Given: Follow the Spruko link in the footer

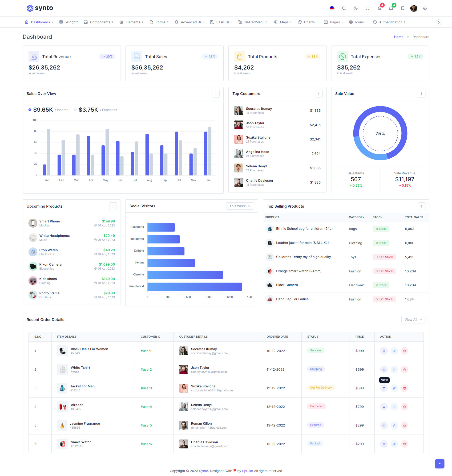Looking at the screenshot, I should tap(247, 471).
